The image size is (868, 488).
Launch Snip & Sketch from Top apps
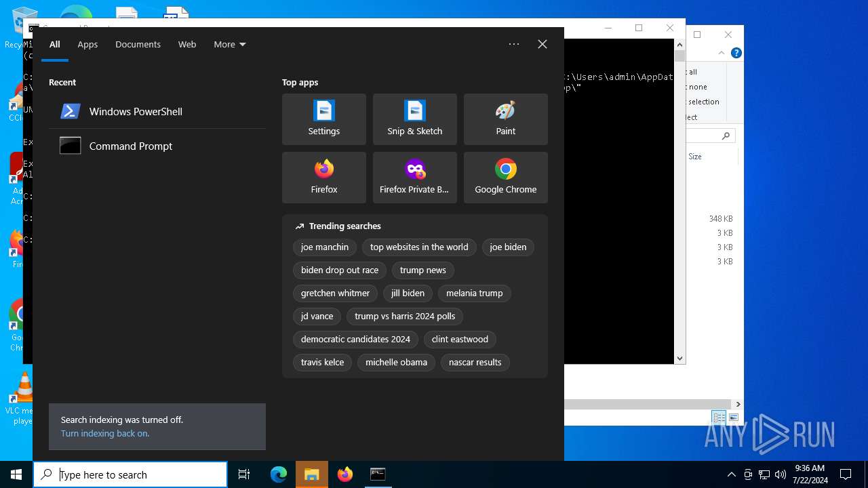[x=415, y=119]
